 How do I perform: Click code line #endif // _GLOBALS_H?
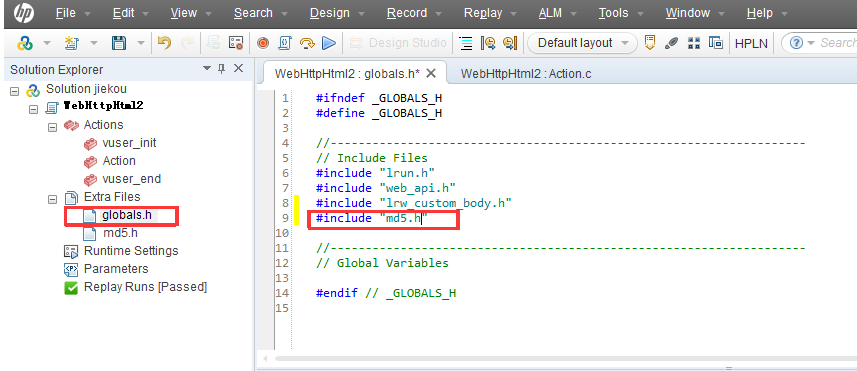tap(386, 293)
